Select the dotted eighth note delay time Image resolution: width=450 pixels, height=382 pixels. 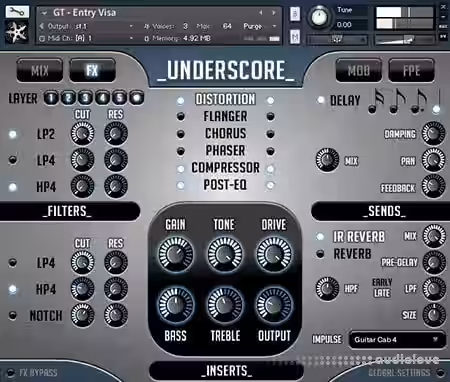point(418,101)
